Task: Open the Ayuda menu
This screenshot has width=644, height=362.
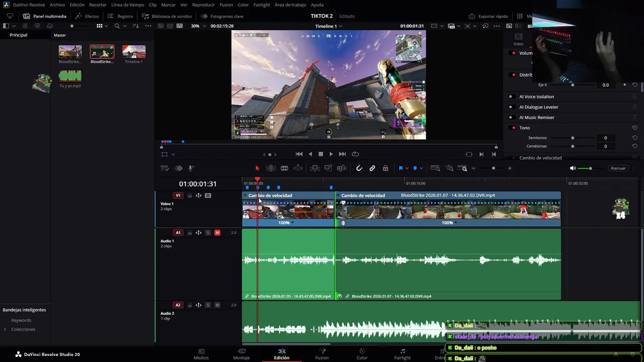Action: (x=317, y=5)
